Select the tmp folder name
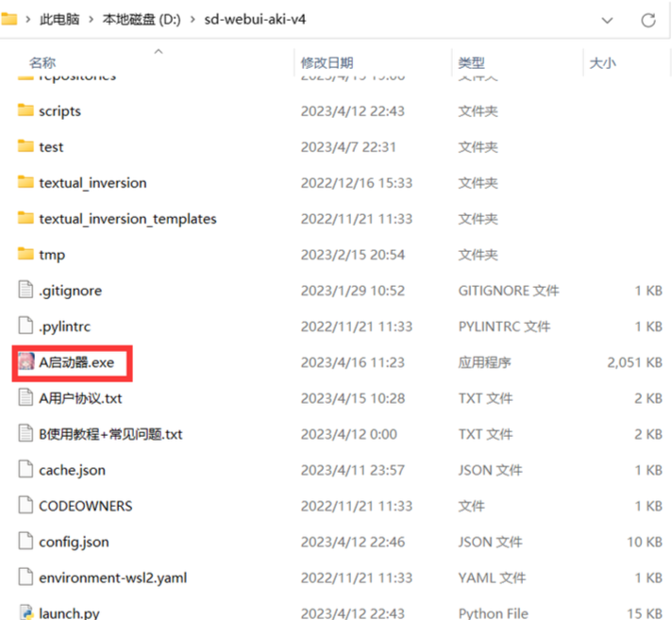This screenshot has height=620, width=672. 52,255
